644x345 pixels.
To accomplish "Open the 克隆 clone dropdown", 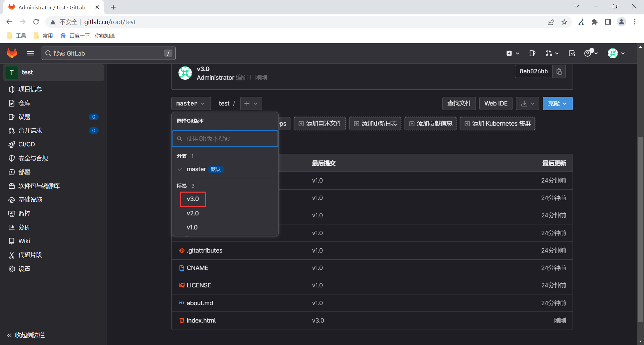I will tap(557, 103).
